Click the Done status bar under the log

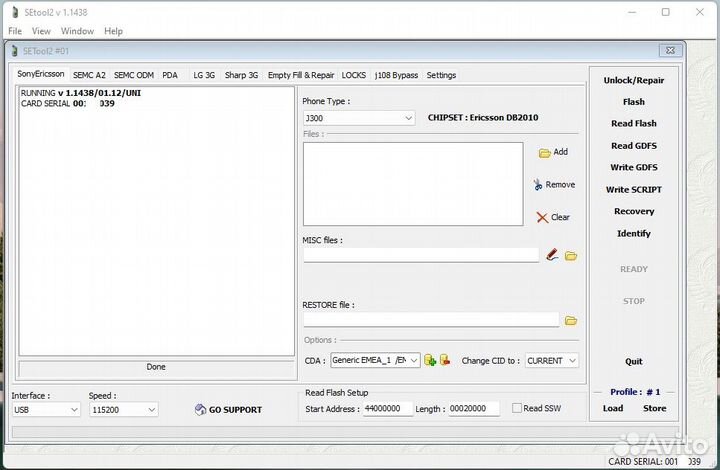click(156, 367)
